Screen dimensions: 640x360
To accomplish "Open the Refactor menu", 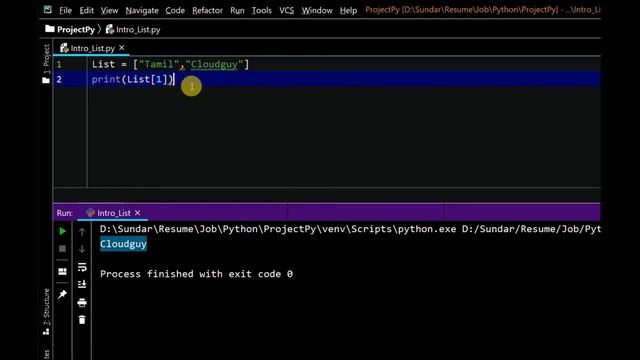I will pos(207,10).
